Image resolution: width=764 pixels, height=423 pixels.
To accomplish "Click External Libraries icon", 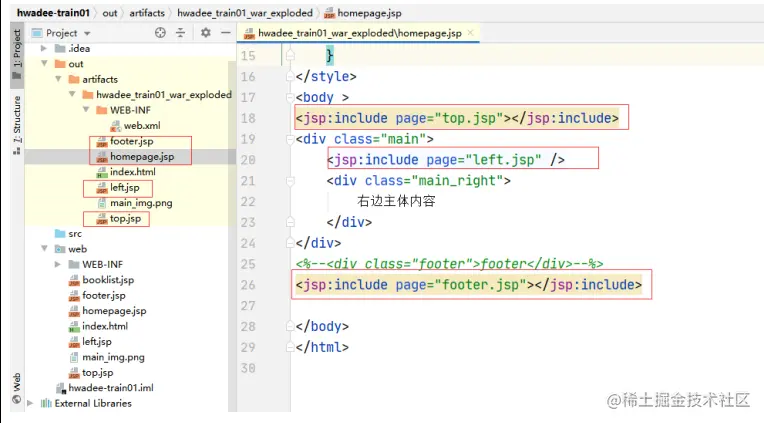I will click(46, 403).
